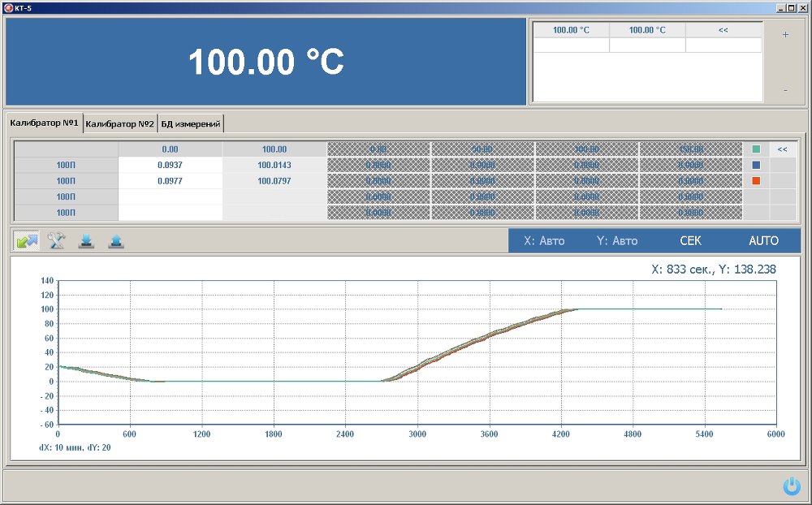Open the БД измерений tab

191,123
